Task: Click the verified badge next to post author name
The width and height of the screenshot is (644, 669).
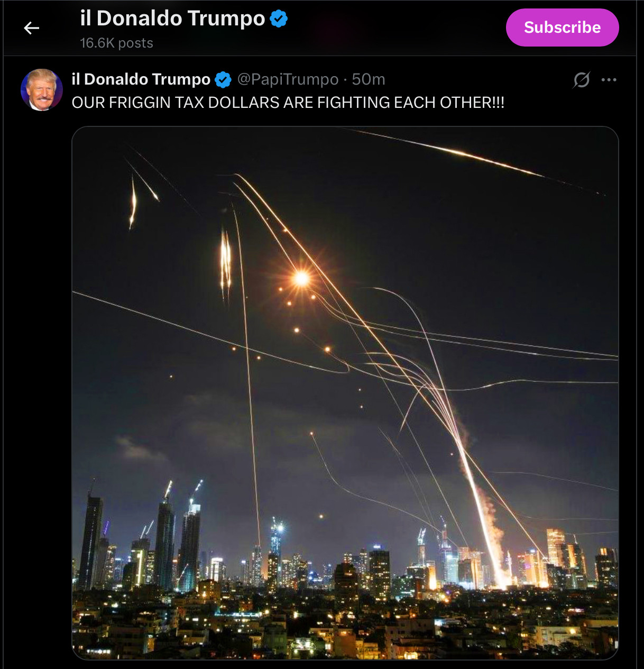Action: 223,80
